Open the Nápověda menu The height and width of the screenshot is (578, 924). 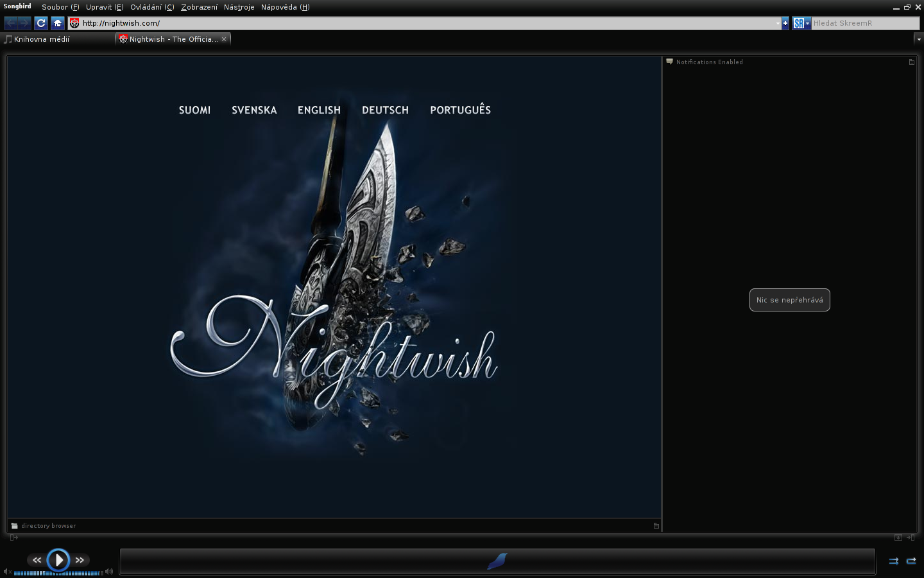click(x=285, y=7)
